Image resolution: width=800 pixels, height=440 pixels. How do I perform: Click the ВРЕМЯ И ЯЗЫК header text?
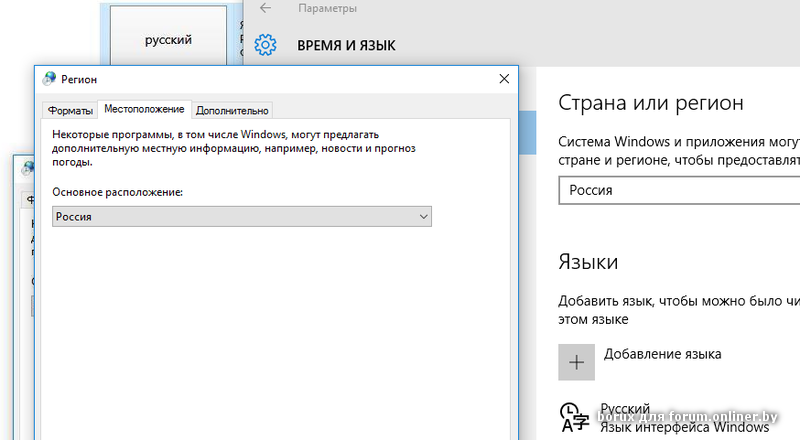pos(346,46)
